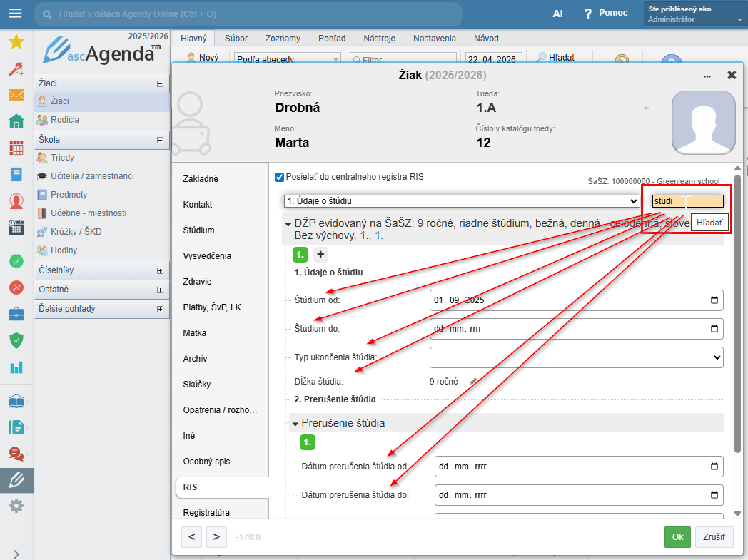Click the Štúdium do date field
The image size is (748, 560).
576,329
